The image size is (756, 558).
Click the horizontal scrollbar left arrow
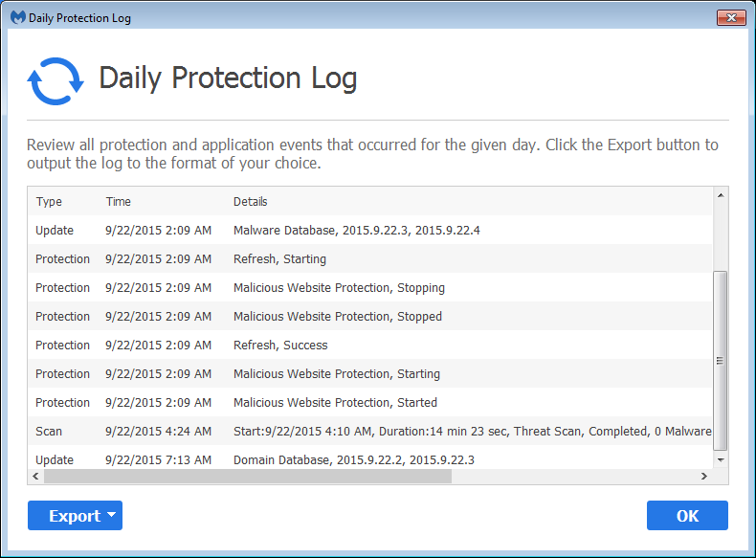tap(35, 476)
